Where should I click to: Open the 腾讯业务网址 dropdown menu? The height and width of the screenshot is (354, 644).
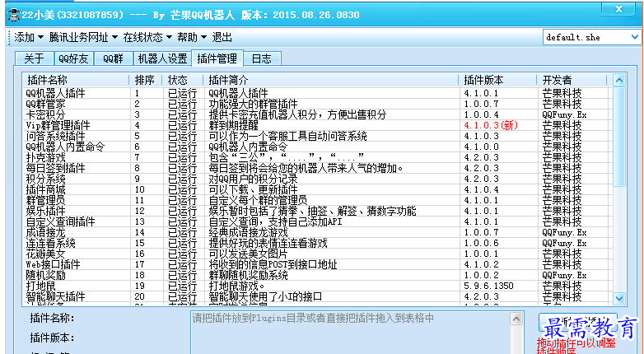click(83, 37)
